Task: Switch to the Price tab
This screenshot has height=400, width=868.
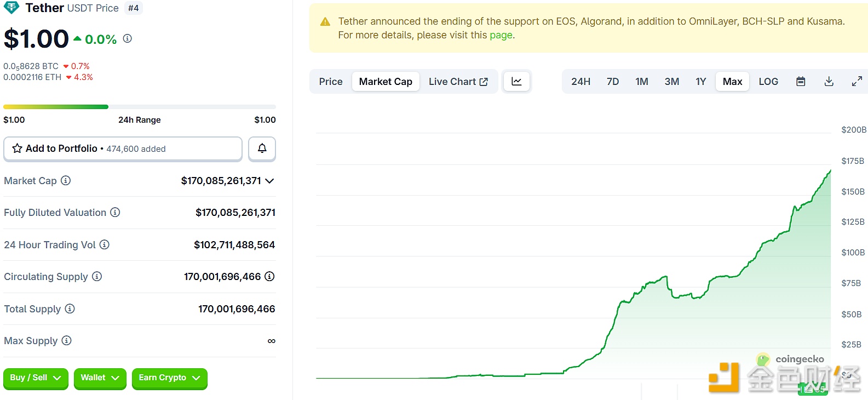Action: [x=331, y=82]
